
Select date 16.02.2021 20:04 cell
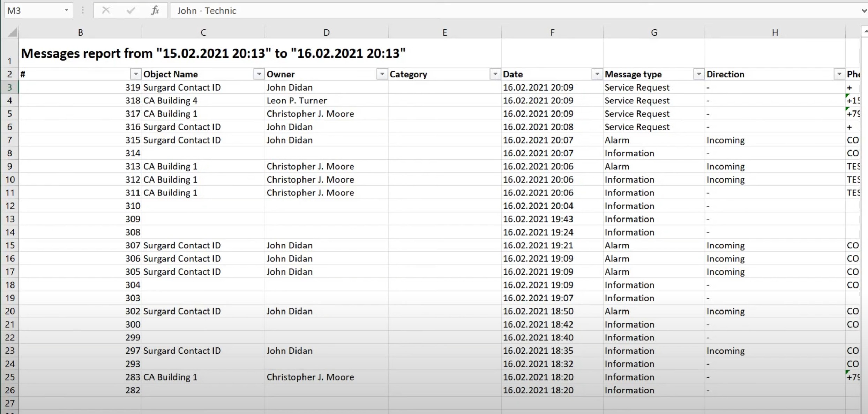[552, 206]
